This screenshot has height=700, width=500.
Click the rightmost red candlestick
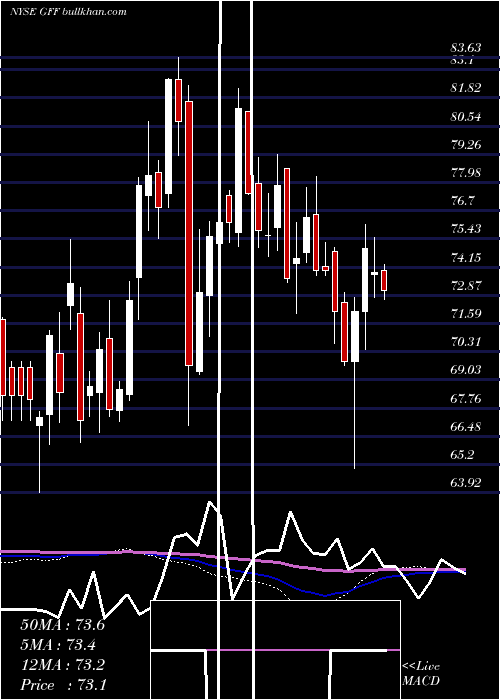(384, 280)
